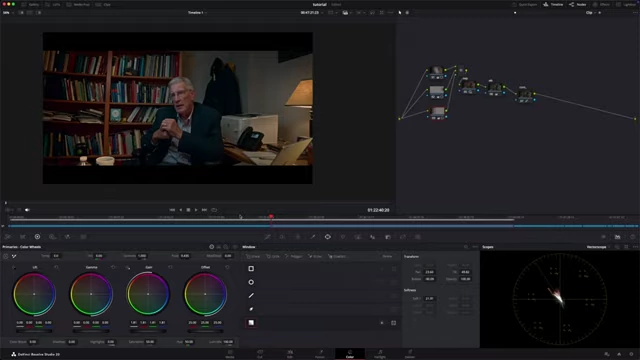Pick white point beside Gain wheel
Viewport: 640px width, 360px height.
pyautogui.click(x=128, y=267)
